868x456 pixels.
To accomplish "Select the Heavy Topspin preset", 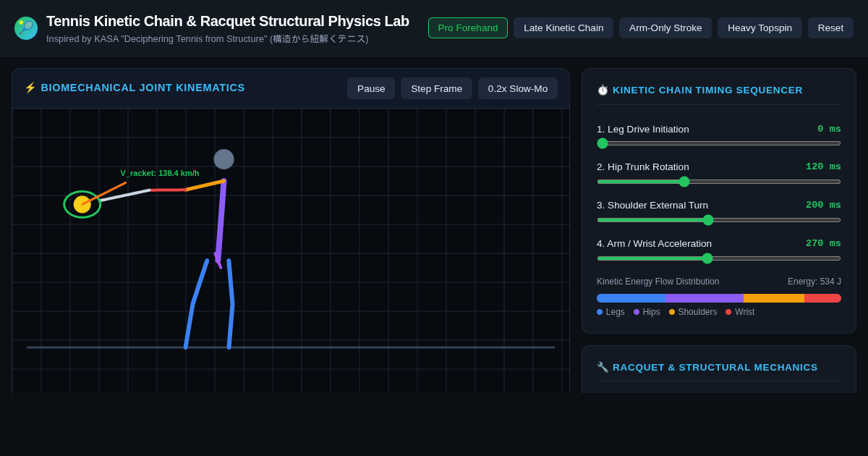I will [759, 28].
